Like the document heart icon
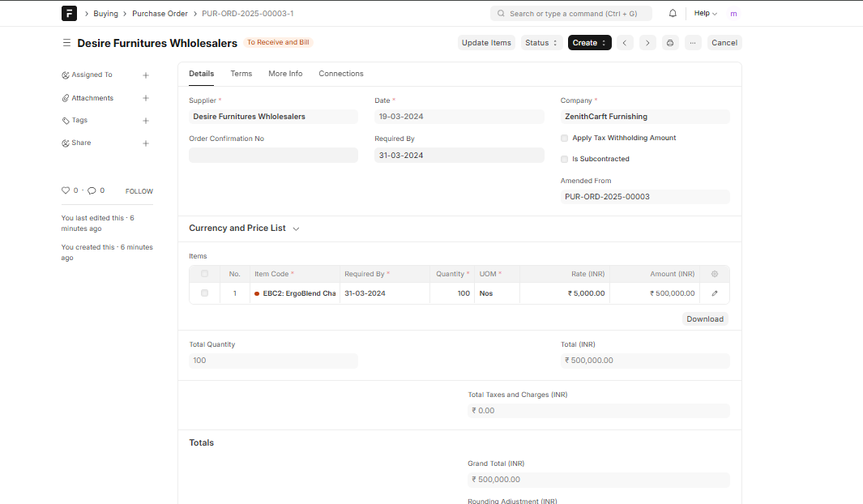Viewport: 863px width, 504px height. [66, 190]
